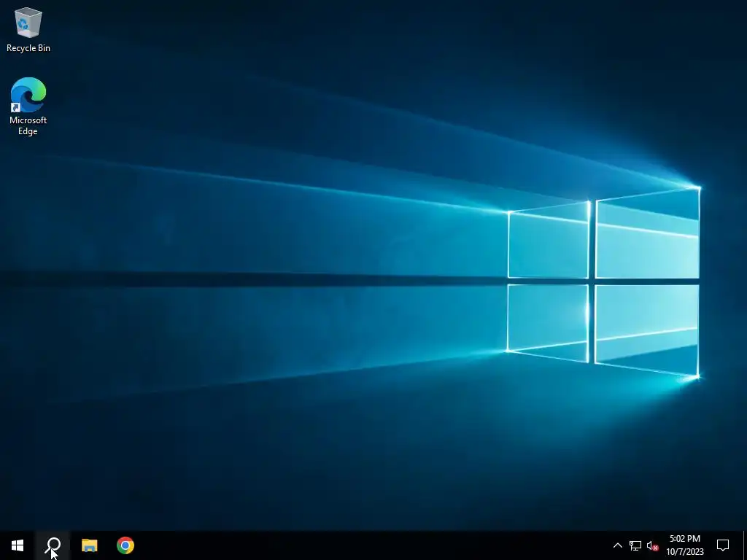Screen dimensions: 747x560
Task: Select the Microsoft Edge desktop shortcut
Action: 28,106
